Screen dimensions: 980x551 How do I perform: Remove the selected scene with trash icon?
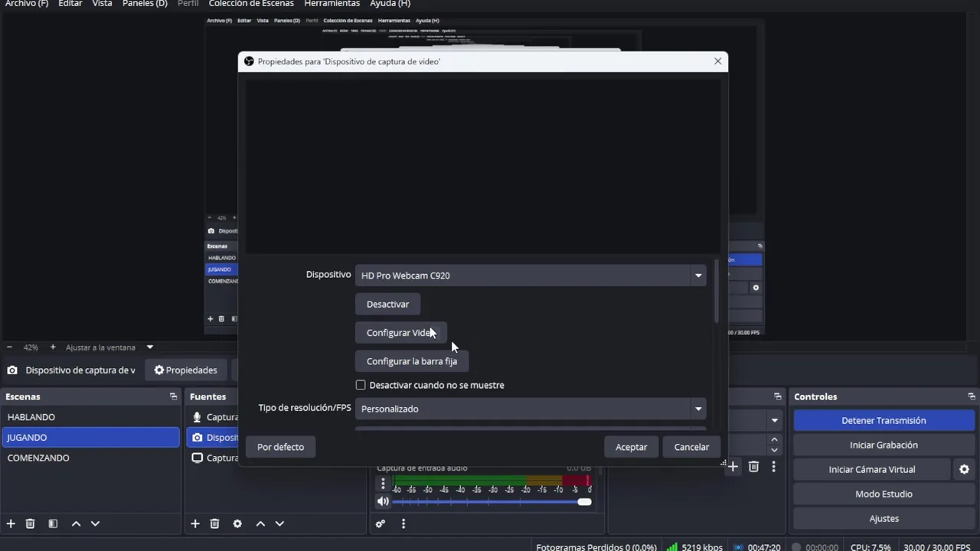[31, 523]
